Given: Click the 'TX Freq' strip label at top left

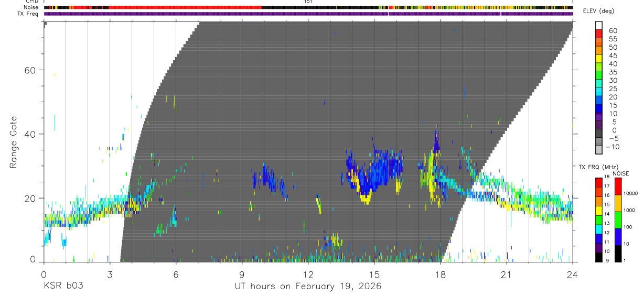Looking at the screenshot, I should (x=28, y=14).
